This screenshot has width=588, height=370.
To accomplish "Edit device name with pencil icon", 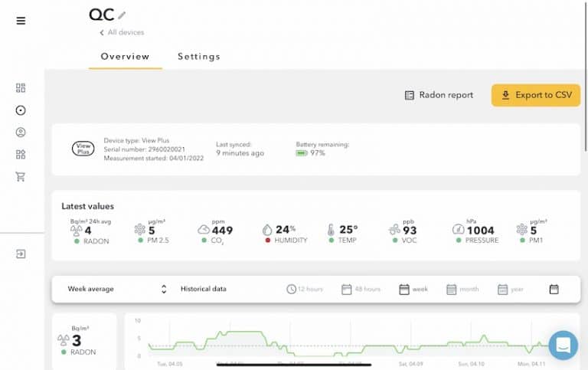I will [122, 15].
